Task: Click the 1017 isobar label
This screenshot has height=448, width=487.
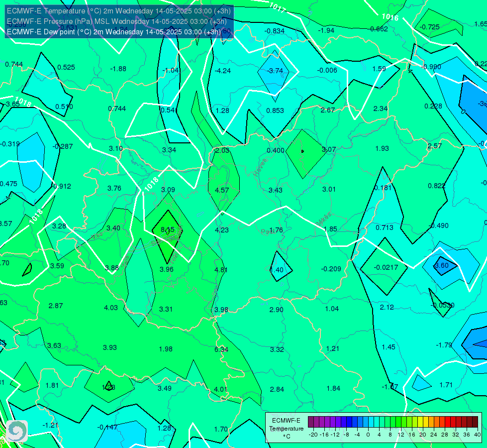Action: click(x=277, y=7)
